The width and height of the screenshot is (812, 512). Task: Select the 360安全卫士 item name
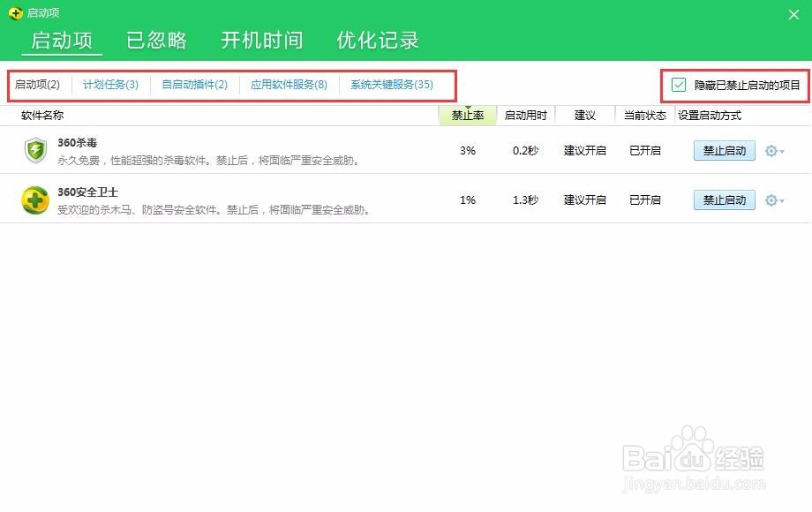(87, 192)
